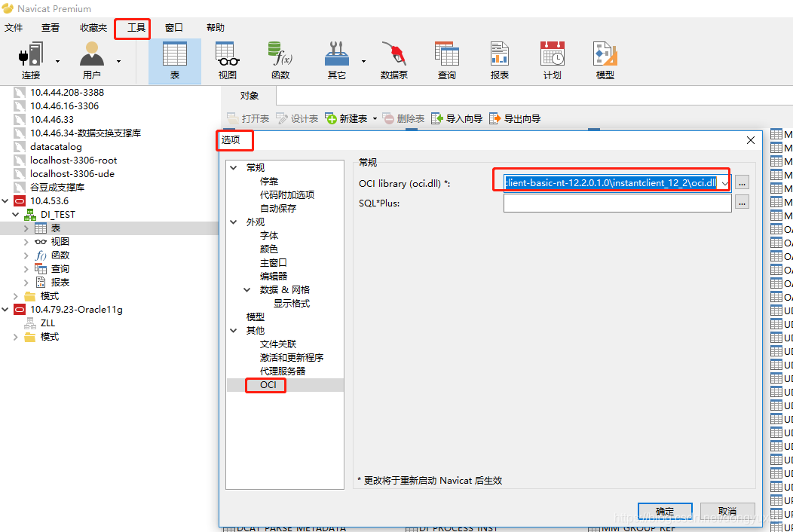
Task: Select 查询 node under DI_TEST
Action: point(60,269)
